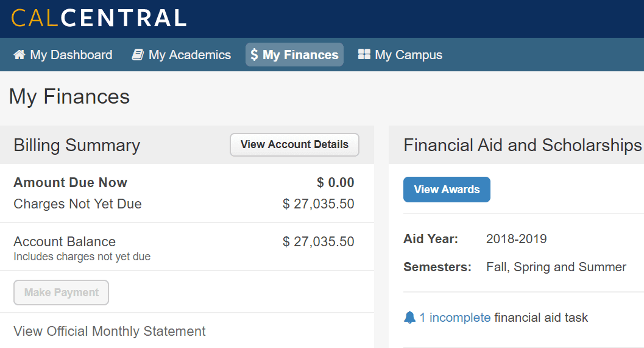Viewport: 644px width, 348px height.
Task: Click the Financial Aid and Scholarships heading
Action: 522,146
